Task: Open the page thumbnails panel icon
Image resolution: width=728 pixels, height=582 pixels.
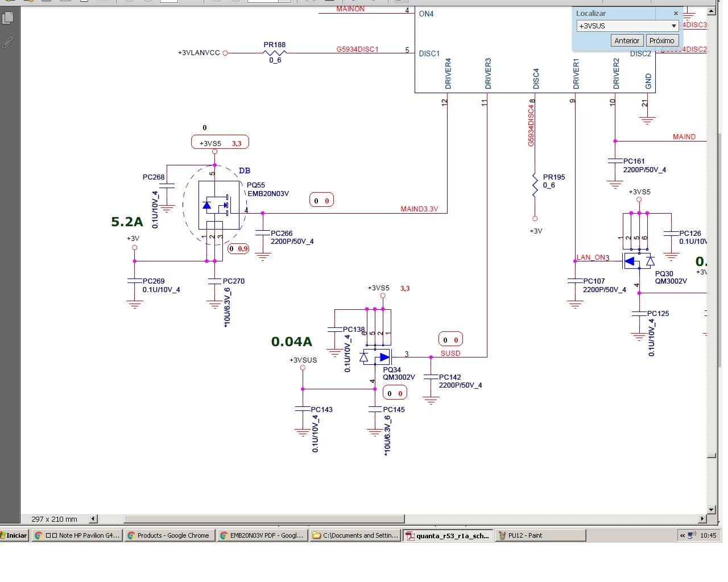Action: point(8,18)
